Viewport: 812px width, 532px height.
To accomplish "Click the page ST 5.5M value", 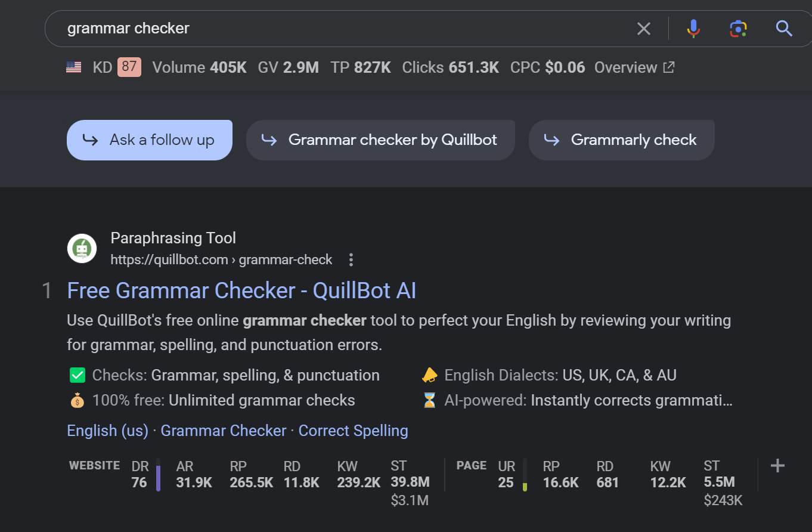I will tap(720, 481).
